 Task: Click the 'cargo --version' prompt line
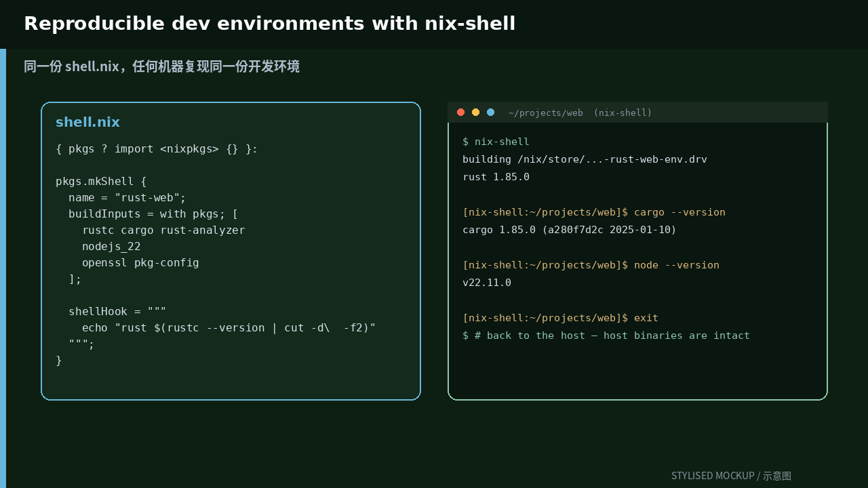(x=594, y=212)
